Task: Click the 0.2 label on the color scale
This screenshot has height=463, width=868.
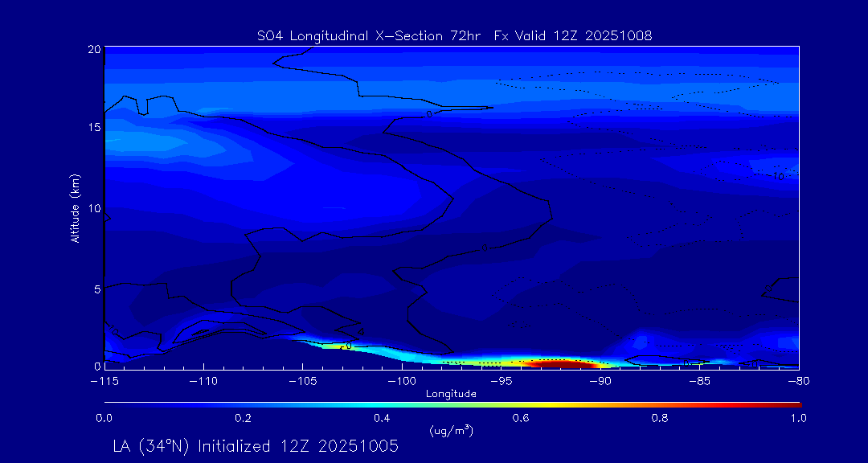Action: coord(243,418)
